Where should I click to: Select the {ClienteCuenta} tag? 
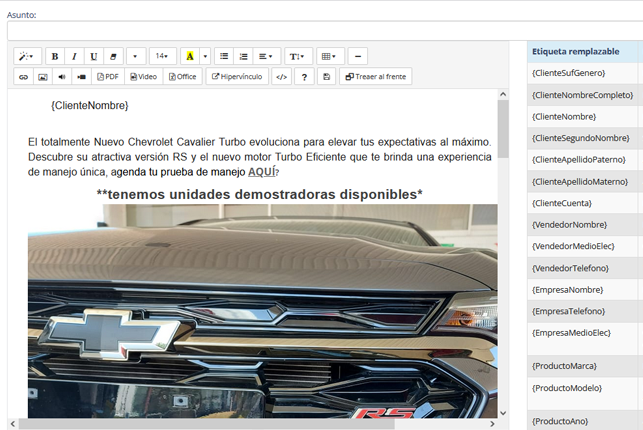(562, 203)
